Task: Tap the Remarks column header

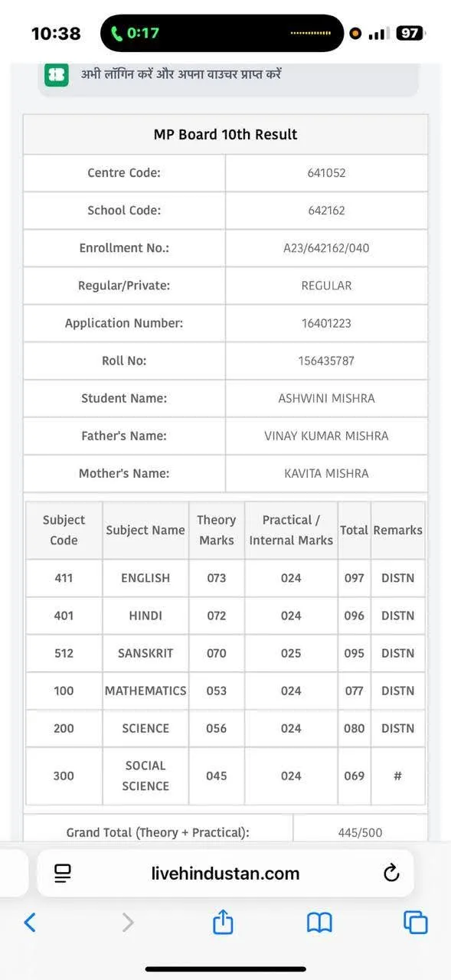Action: click(397, 530)
